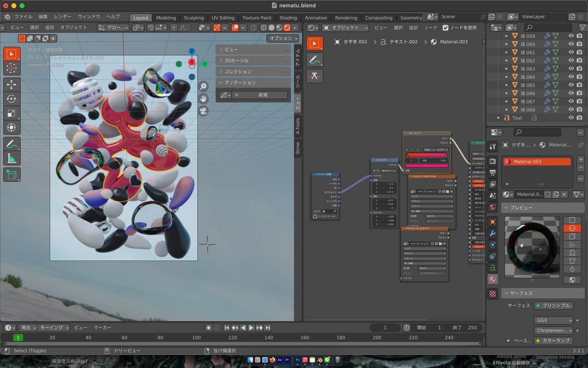Select the Move tool in viewport toolbar
Viewport: 588px width, 368px height.
click(12, 85)
